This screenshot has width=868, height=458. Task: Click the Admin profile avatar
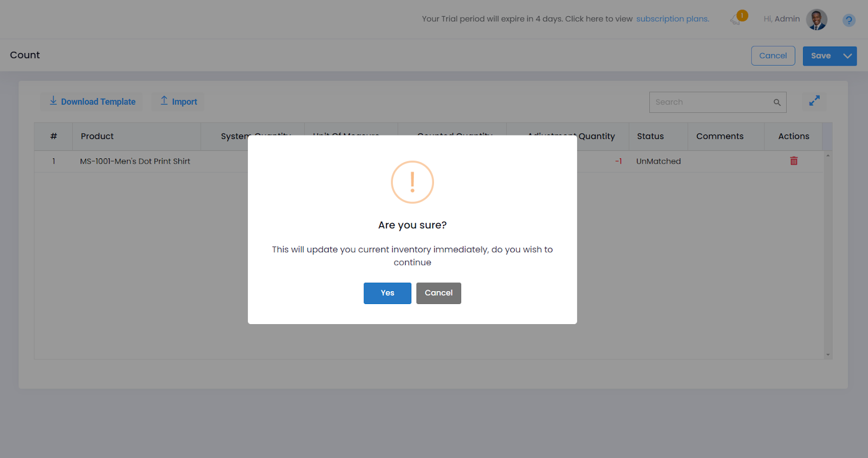[x=816, y=20]
